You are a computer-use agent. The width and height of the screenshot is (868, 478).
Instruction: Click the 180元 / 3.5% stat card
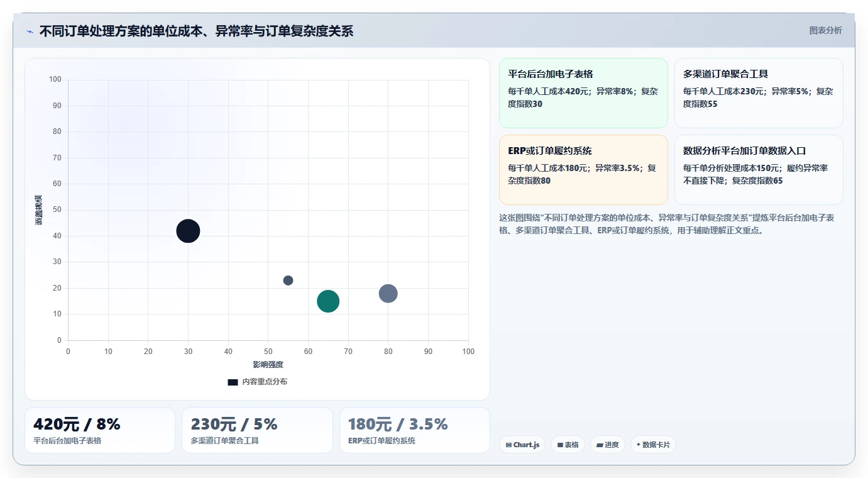[x=415, y=430]
